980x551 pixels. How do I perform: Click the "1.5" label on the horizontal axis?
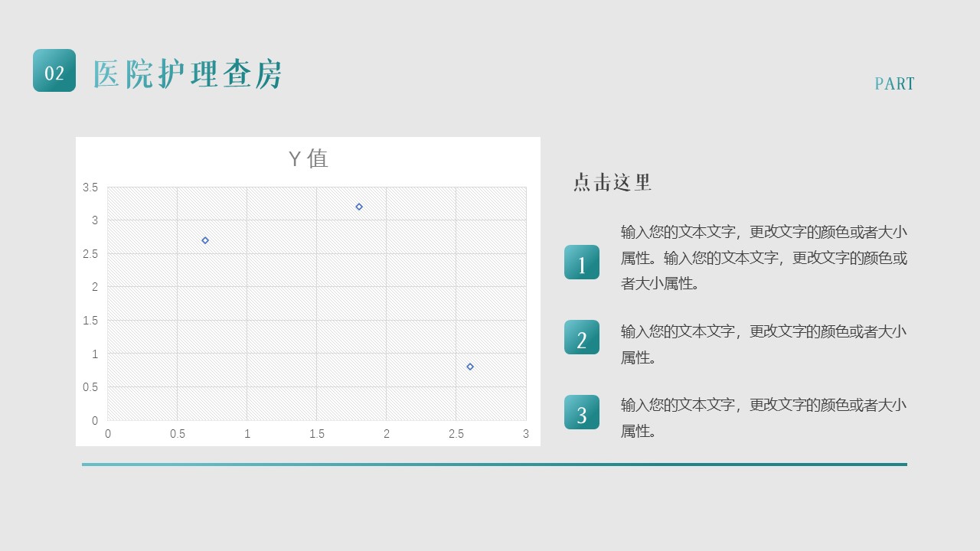316,434
